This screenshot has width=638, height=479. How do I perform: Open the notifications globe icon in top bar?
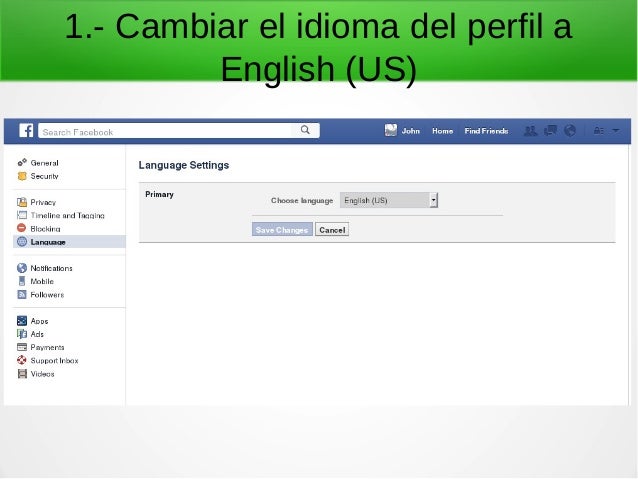click(x=570, y=130)
